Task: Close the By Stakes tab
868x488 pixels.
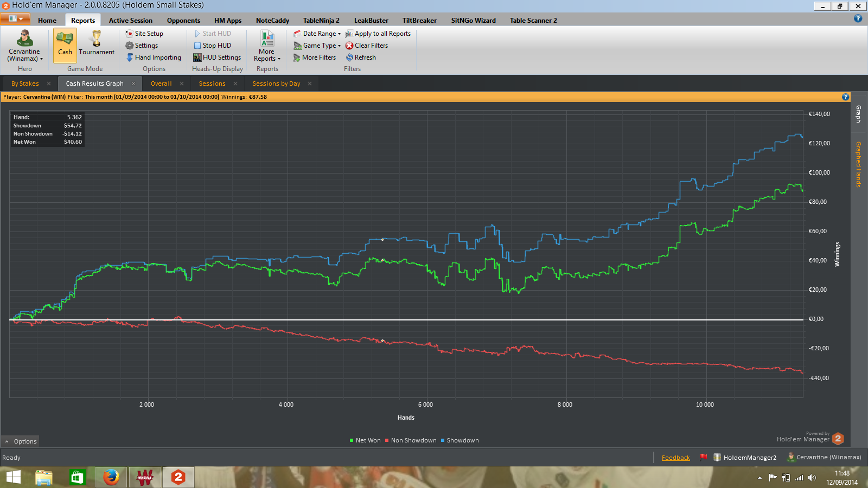Action: (49, 84)
